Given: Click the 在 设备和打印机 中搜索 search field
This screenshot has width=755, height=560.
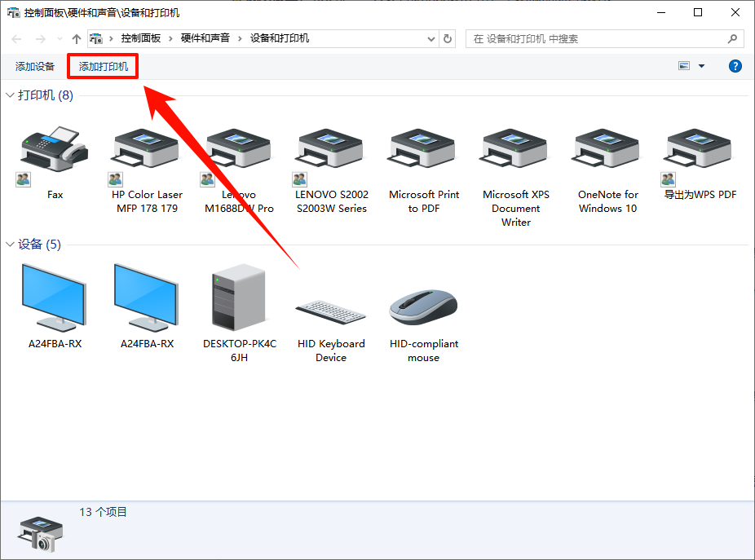Looking at the screenshot, I should pyautogui.click(x=604, y=38).
